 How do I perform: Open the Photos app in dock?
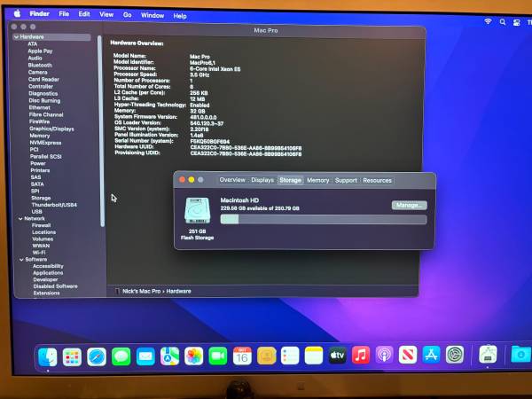point(193,356)
